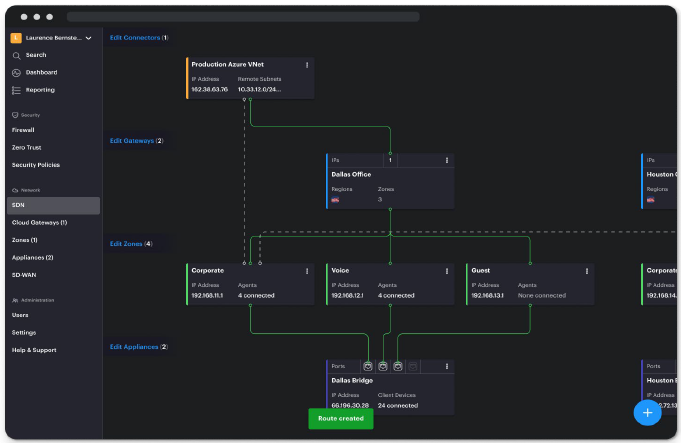Click the IPs count badge on Dallas Office
681x443 pixels.
tap(390, 160)
